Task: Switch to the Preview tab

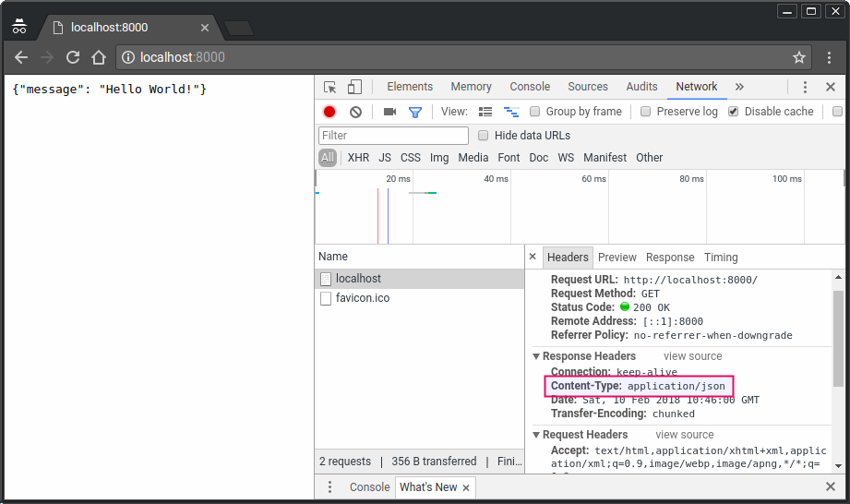Action: [617, 258]
